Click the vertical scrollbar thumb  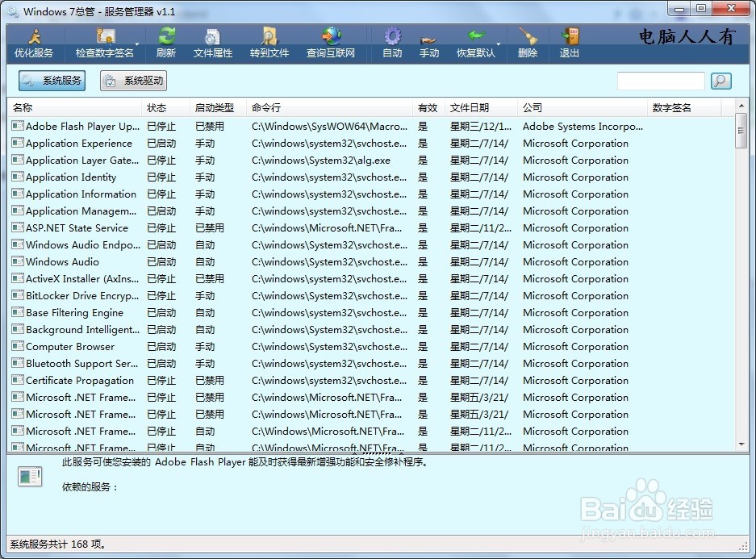point(741,131)
